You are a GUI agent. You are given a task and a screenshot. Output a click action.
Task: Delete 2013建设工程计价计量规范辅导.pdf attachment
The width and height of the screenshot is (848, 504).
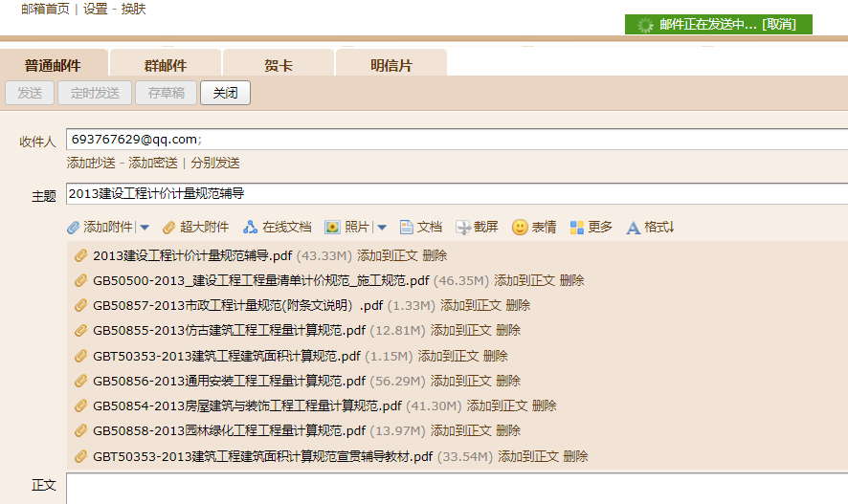pos(435,255)
